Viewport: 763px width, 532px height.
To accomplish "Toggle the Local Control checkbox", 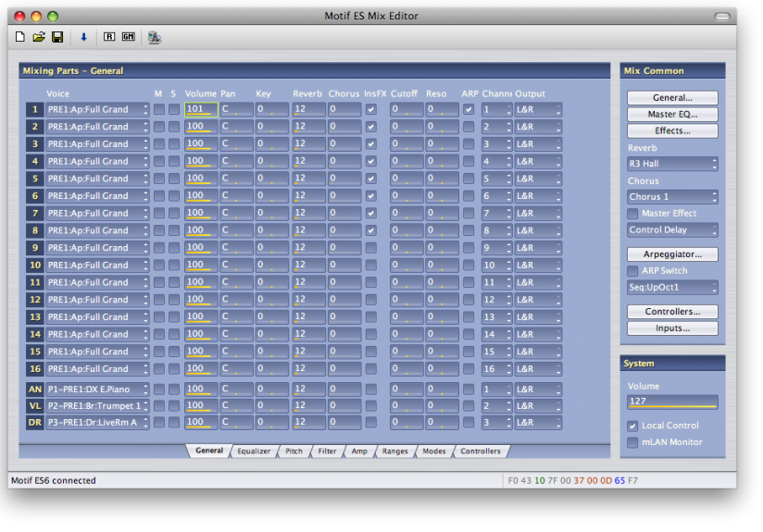I will (633, 426).
